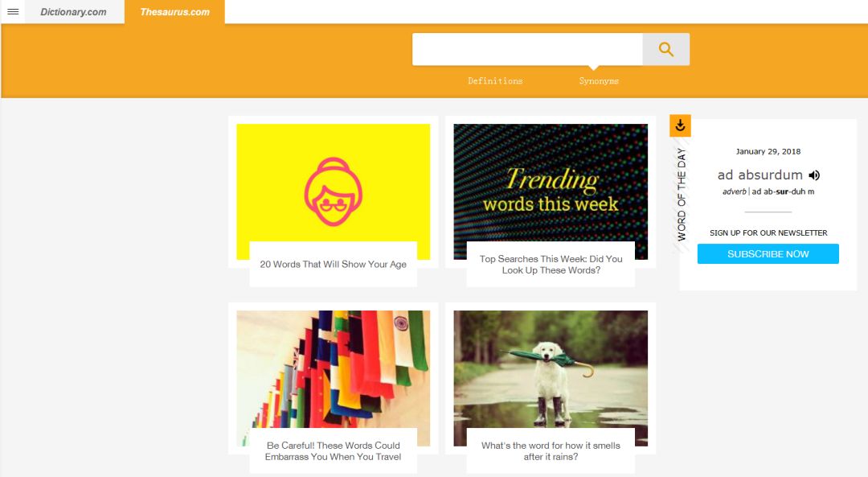Open Top Searches This Week article link

(551, 265)
